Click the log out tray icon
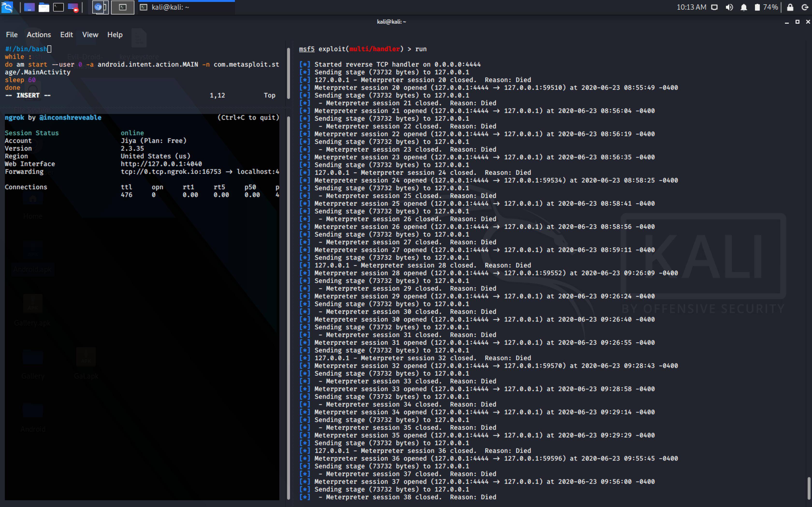Screen dimensions: 812x507 805,7
